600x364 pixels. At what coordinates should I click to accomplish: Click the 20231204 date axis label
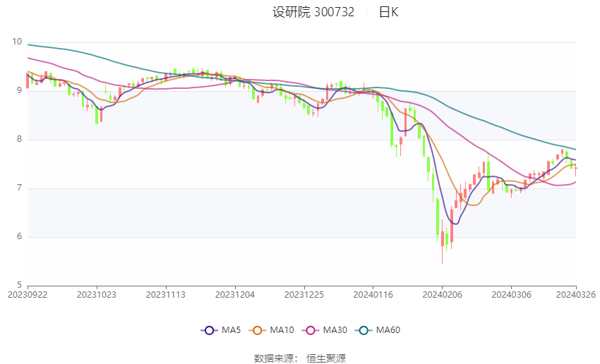coord(235,295)
